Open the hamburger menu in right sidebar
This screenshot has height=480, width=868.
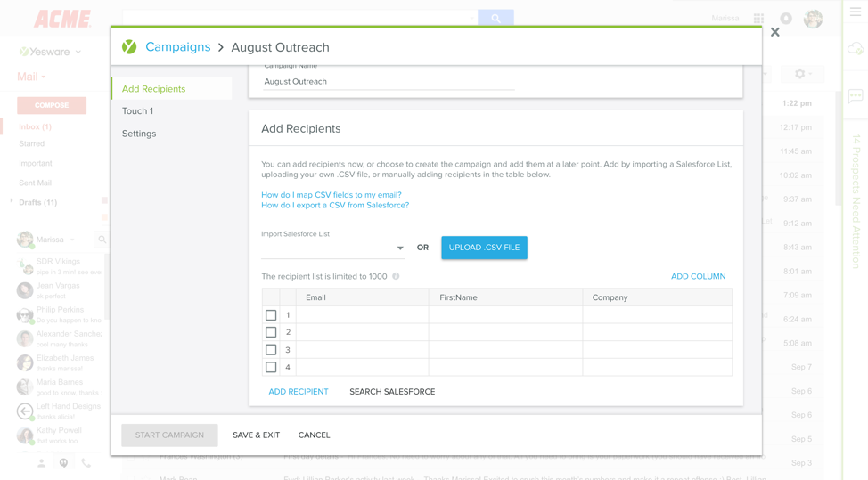click(856, 12)
